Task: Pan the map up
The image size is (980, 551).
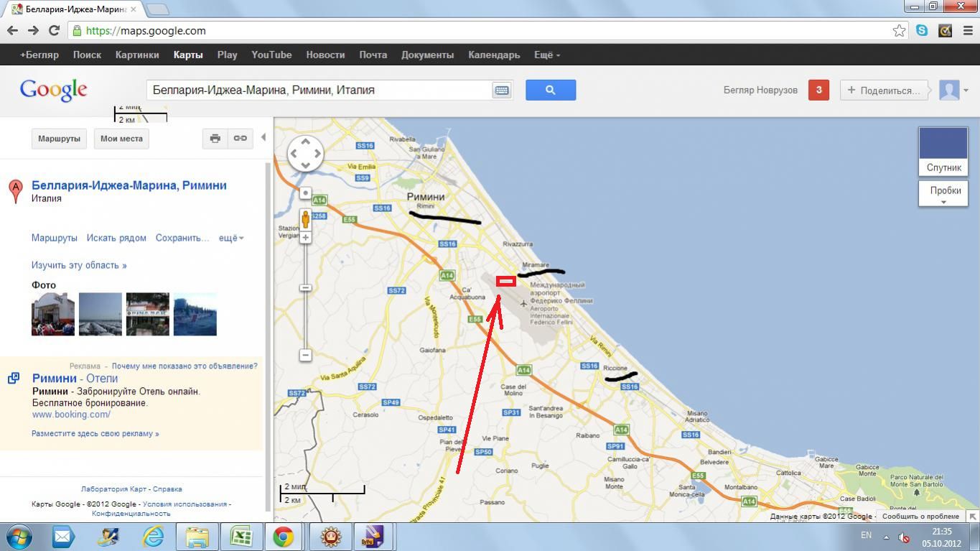Action: coord(305,141)
